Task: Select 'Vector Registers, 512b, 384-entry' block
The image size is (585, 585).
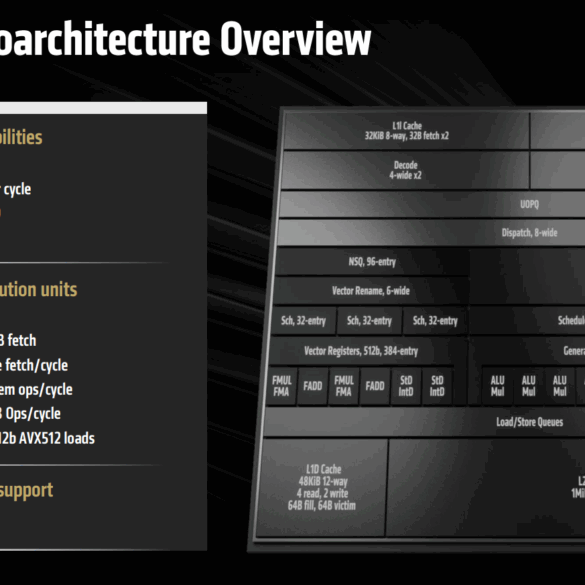Action: point(361,351)
